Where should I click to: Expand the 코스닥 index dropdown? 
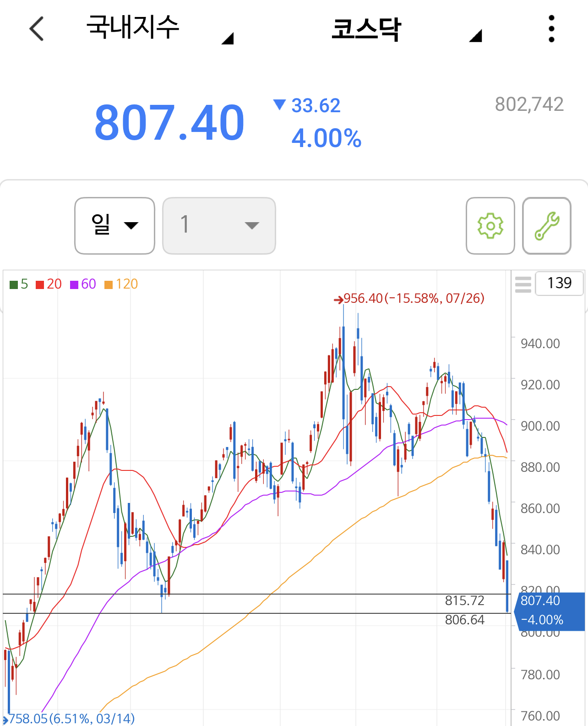pyautogui.click(x=406, y=29)
